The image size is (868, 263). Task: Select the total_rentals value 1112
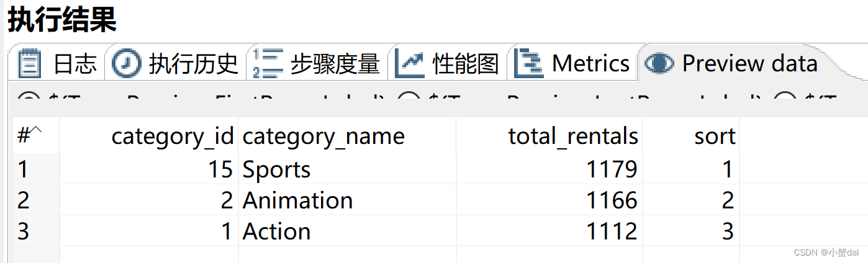[549, 231]
